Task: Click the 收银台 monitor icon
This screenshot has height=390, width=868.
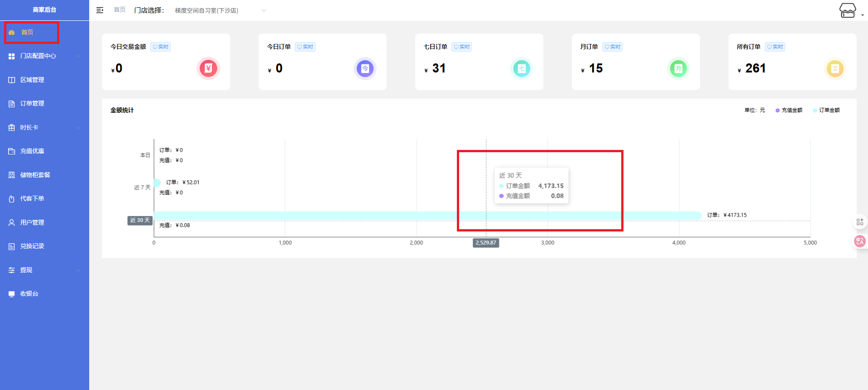Action: (x=12, y=294)
